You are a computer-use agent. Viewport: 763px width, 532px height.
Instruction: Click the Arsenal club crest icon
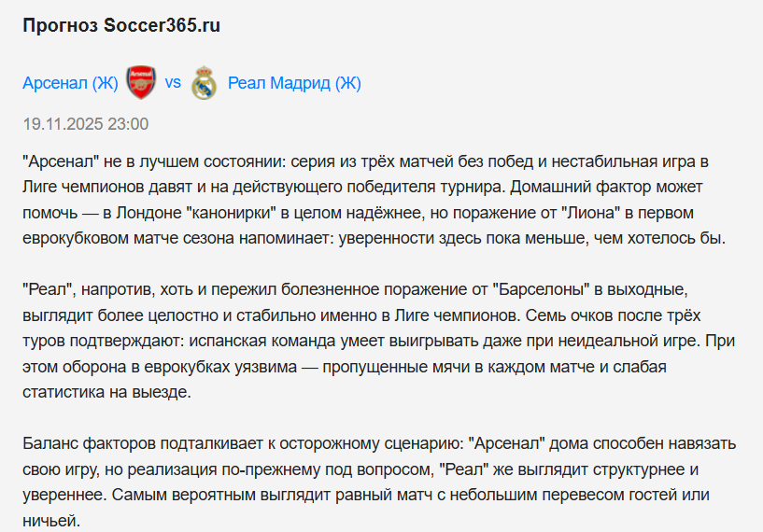tap(141, 83)
